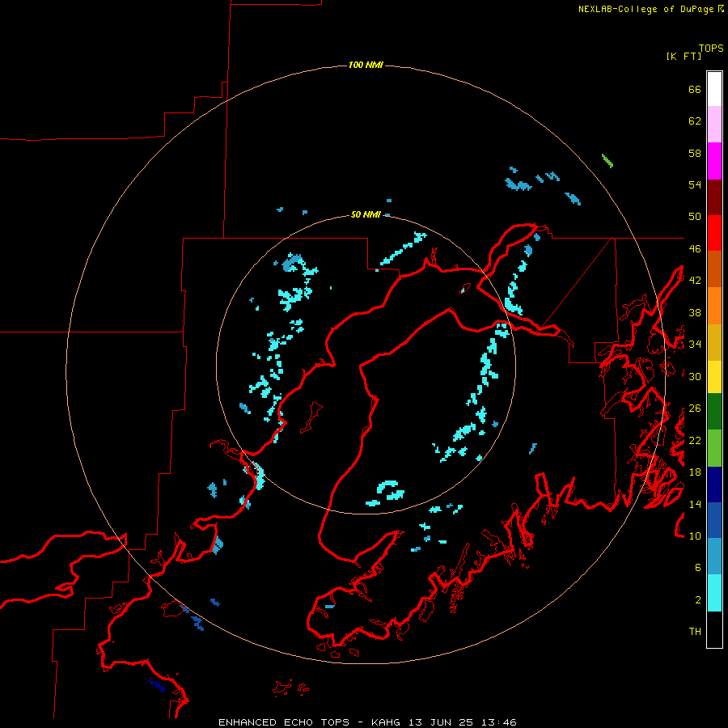728x728 pixels.
Task: Click the legend value "62"
Action: (695, 121)
